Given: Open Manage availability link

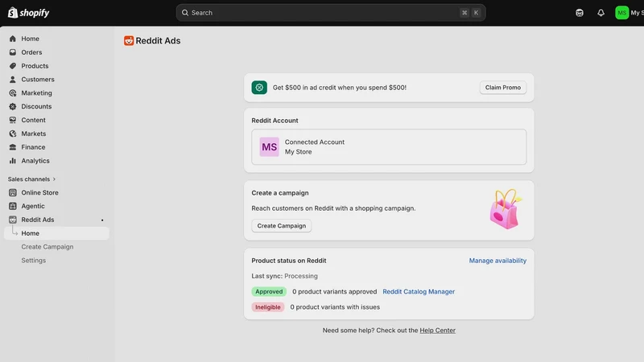Looking at the screenshot, I should [497, 261].
